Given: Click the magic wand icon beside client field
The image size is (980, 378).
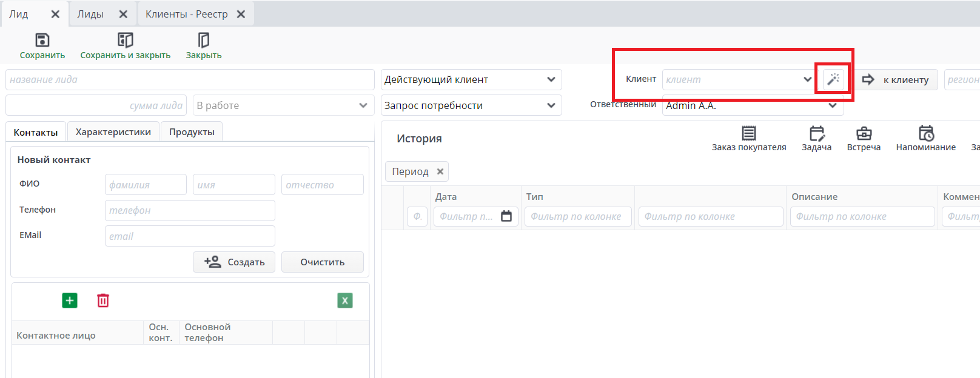Looking at the screenshot, I should pos(834,79).
